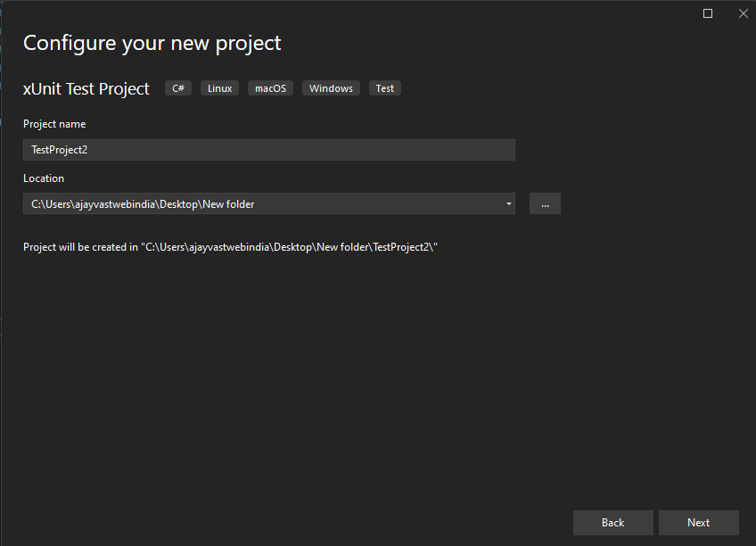Viewport: 756px width, 546px height.
Task: Click the Windows platform tag
Action: [332, 88]
